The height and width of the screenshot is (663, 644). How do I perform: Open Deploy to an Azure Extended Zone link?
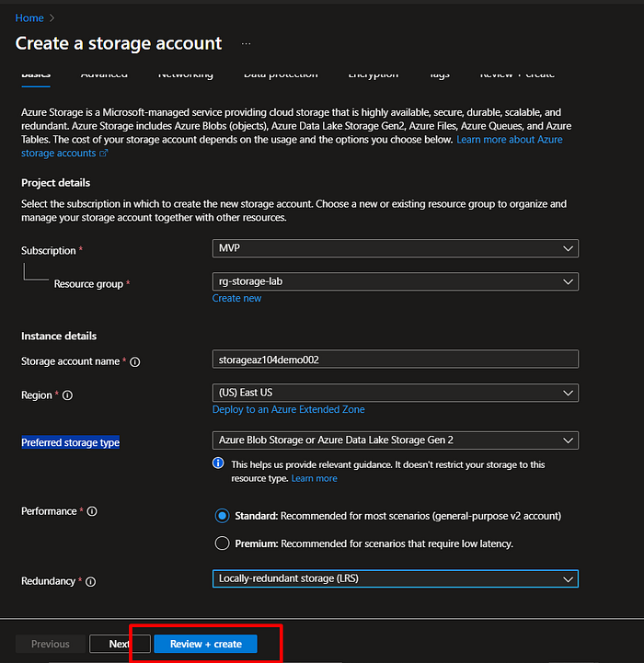[288, 409]
